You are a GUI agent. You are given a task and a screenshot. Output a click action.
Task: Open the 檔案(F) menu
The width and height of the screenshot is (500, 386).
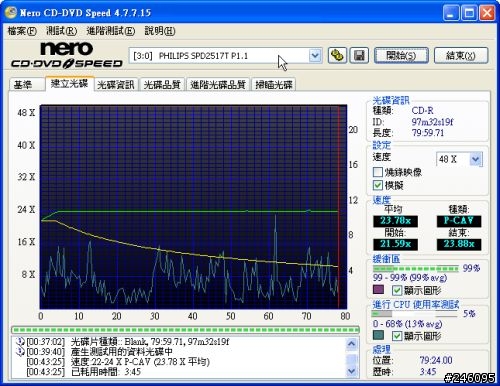coord(22,31)
